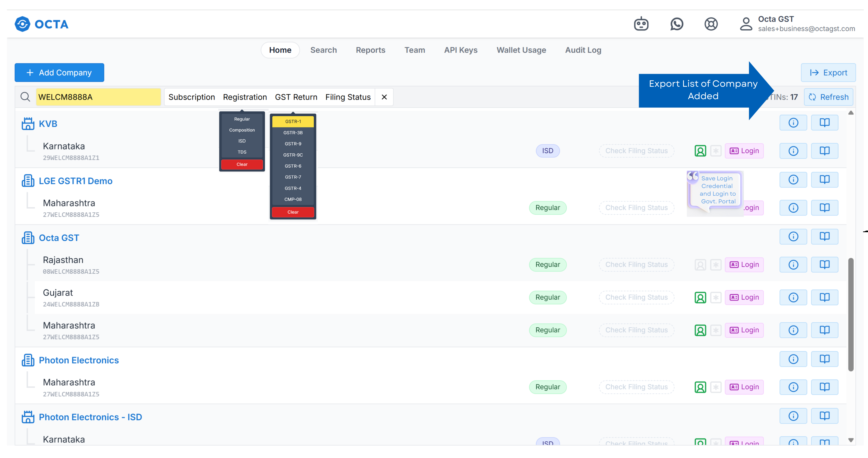Open the GST Return filter dropdown

click(x=296, y=97)
